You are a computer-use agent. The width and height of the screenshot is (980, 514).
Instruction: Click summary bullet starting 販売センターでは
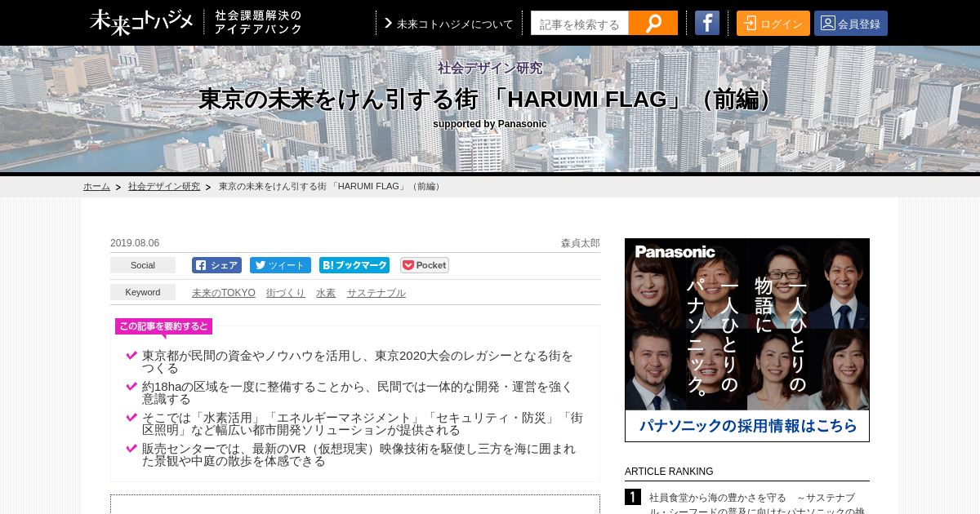pos(359,454)
